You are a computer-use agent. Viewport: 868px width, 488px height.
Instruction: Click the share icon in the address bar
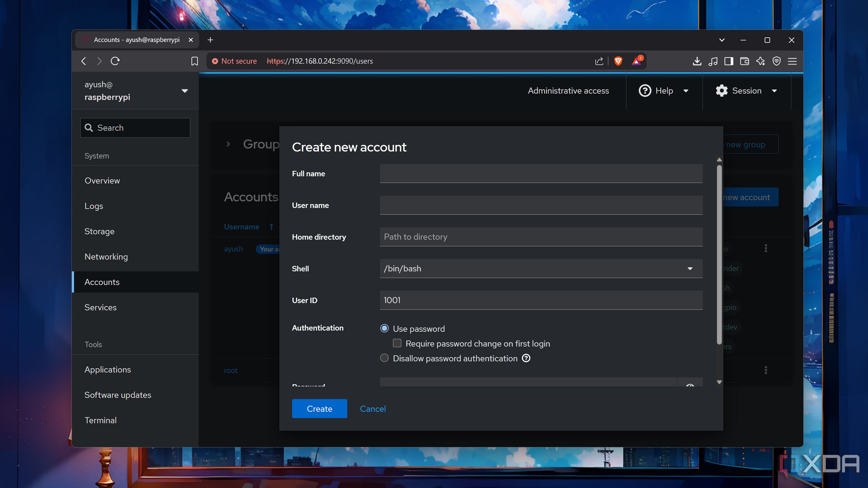click(x=599, y=61)
